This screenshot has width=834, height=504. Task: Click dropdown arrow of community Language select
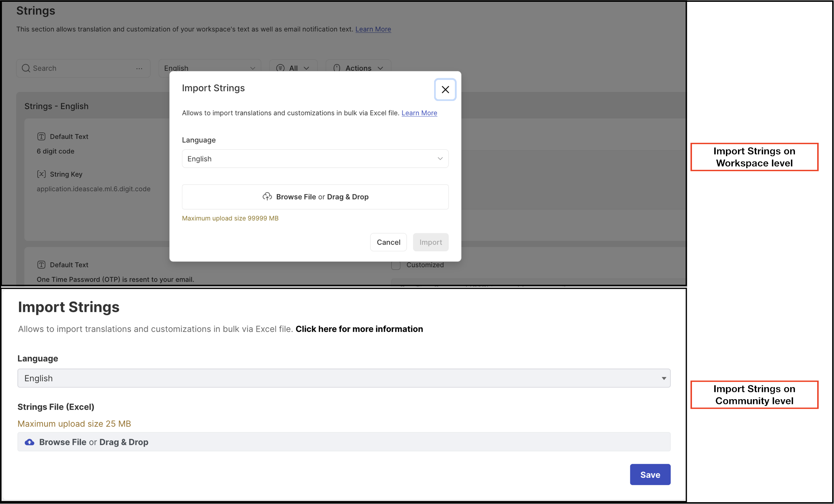coord(664,378)
